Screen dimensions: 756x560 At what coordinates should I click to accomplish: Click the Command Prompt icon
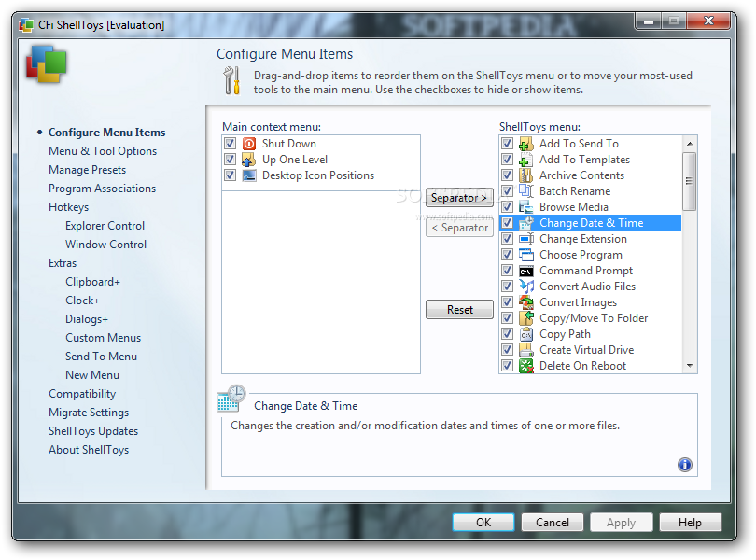click(x=526, y=271)
